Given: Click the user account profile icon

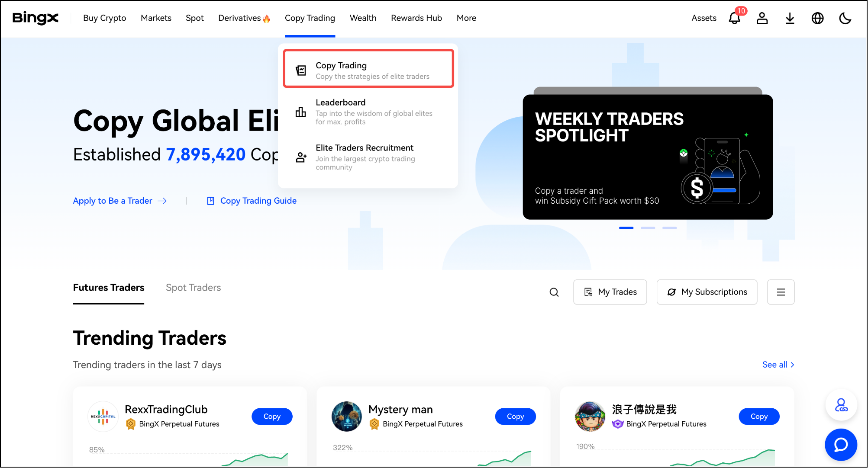Looking at the screenshot, I should pos(762,18).
